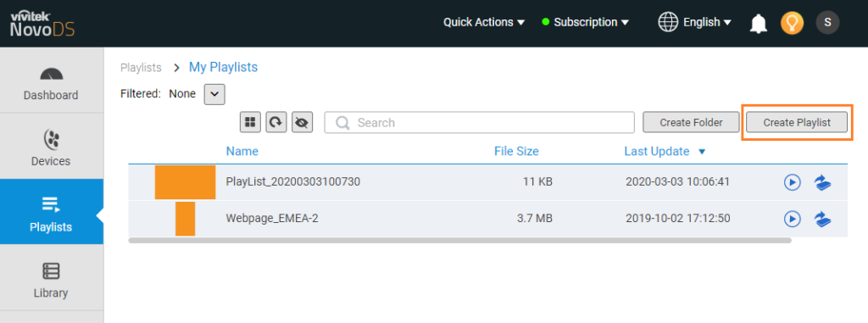Publish PlayList_20200303100730 to devices icon
The width and height of the screenshot is (868, 323).
pos(822,182)
